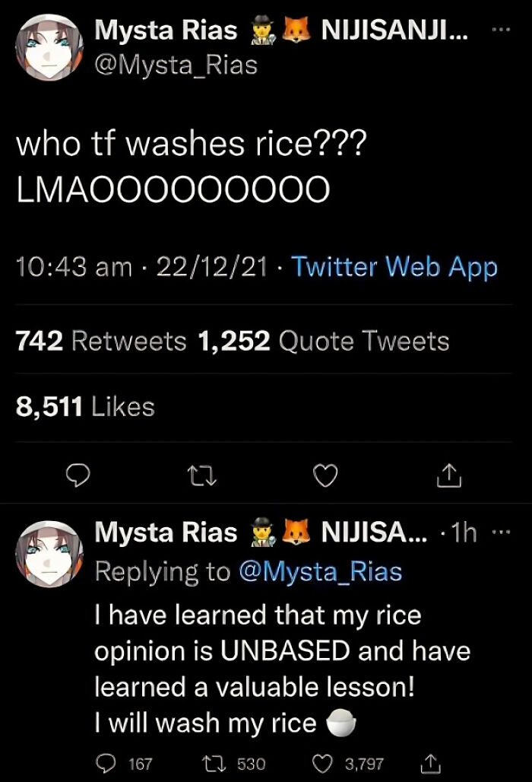The height and width of the screenshot is (782, 532).
Task: Open the reply's 1h timestamp
Action: (x=465, y=532)
